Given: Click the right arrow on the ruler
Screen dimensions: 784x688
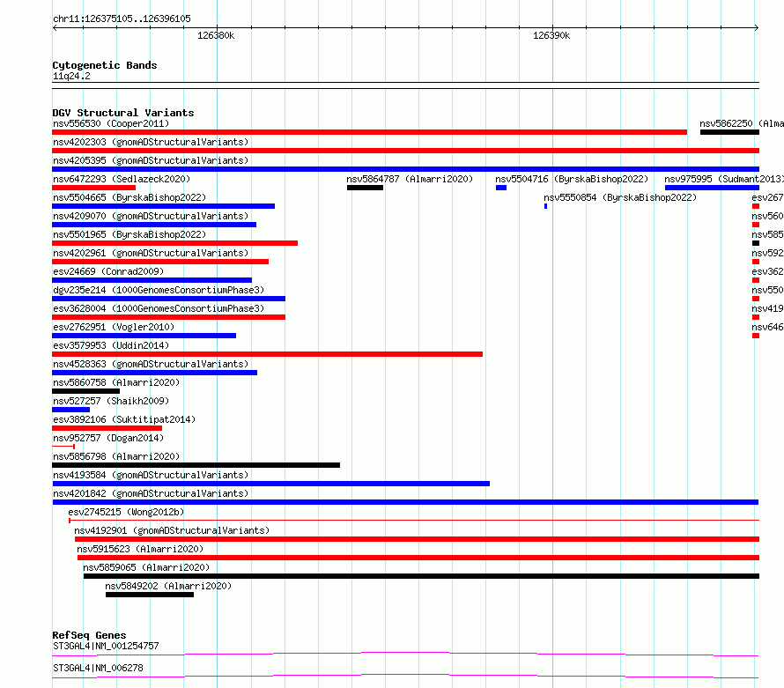Looking at the screenshot, I should pos(757,27).
